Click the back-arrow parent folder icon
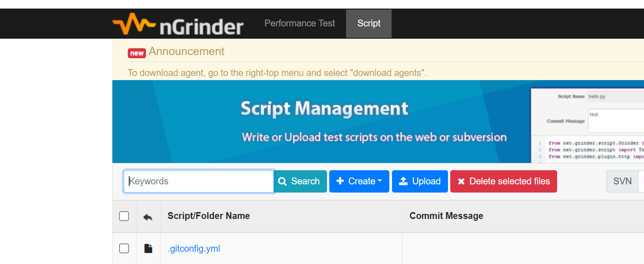Image resolution: width=644 pixels, height=264 pixels. pyautogui.click(x=148, y=217)
